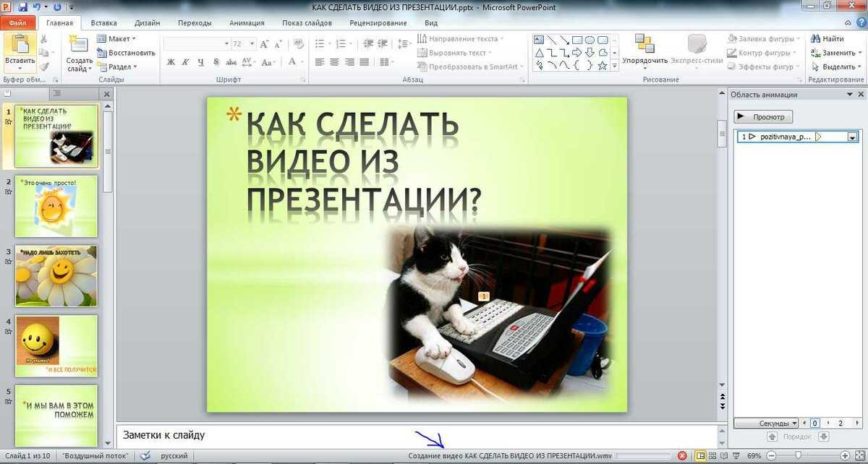Click the zoom out minus button
868x464 pixels.
click(x=771, y=456)
